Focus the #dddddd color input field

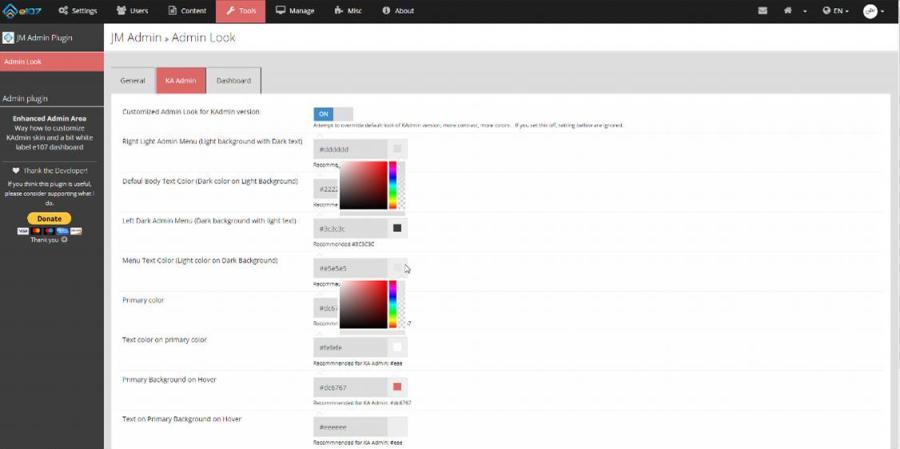click(350, 149)
